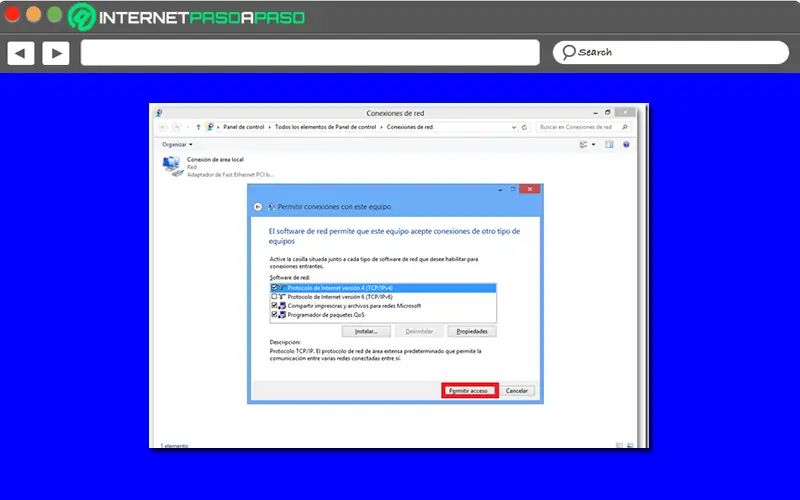
Task: Select Compartir impresoras y archivos row text
Action: 354,306
